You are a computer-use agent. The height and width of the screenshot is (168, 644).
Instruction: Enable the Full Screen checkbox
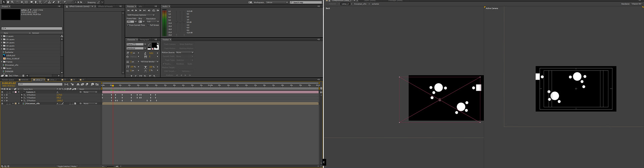pyautogui.click(x=148, y=25)
